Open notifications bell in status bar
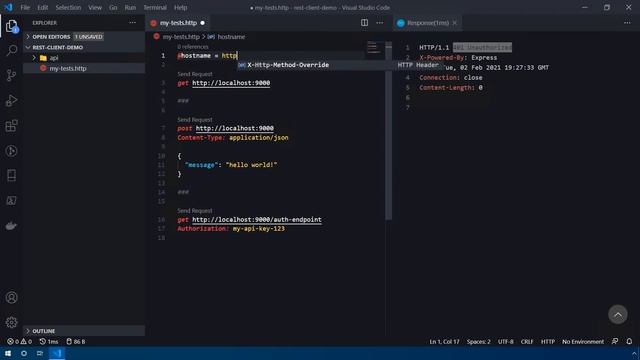Viewport: 640px width, 360px height. pos(629,342)
